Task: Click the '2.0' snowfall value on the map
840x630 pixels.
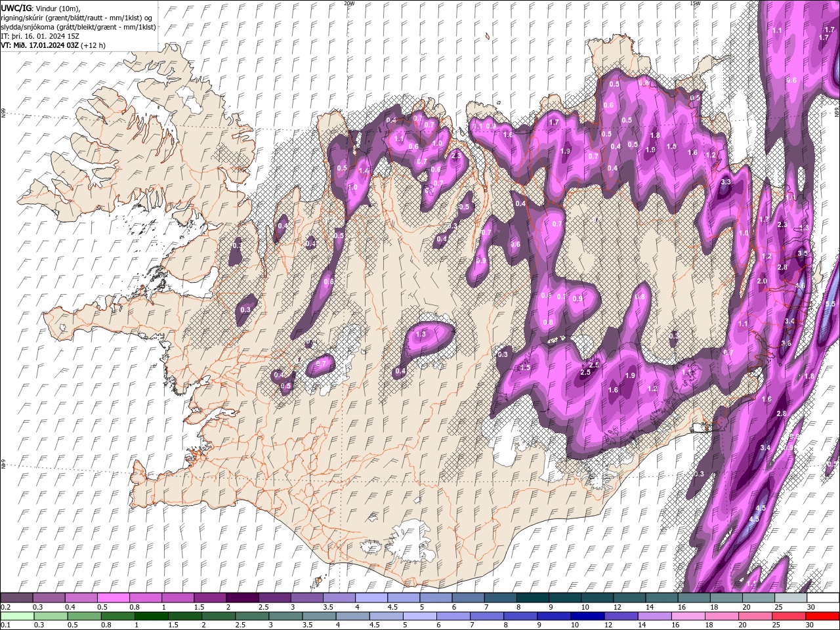Action: point(762,281)
